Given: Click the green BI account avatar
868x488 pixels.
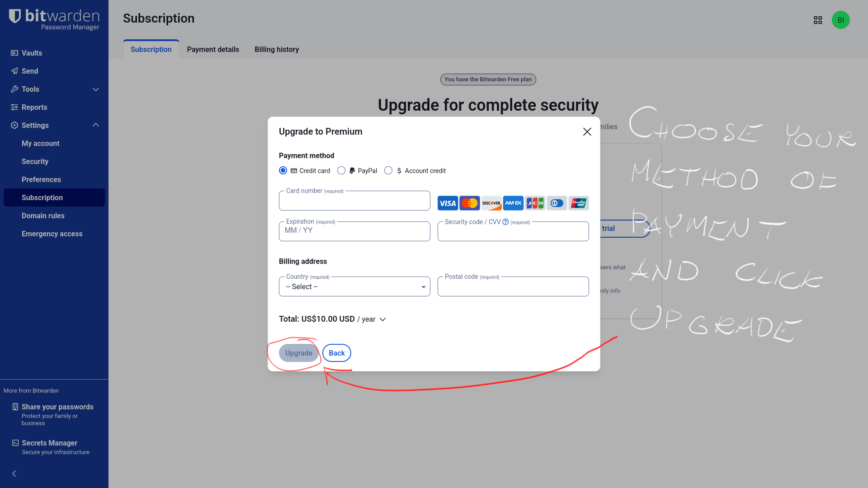Looking at the screenshot, I should pyautogui.click(x=840, y=20).
